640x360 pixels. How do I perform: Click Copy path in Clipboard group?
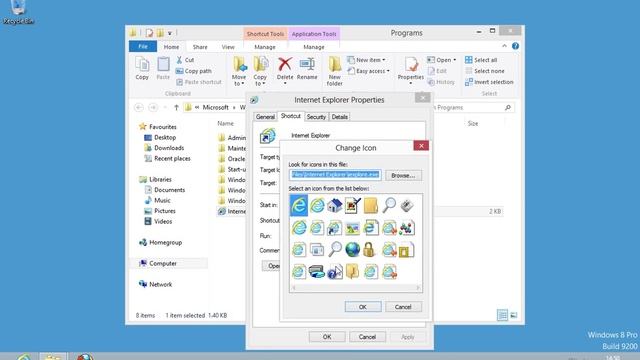(194, 71)
